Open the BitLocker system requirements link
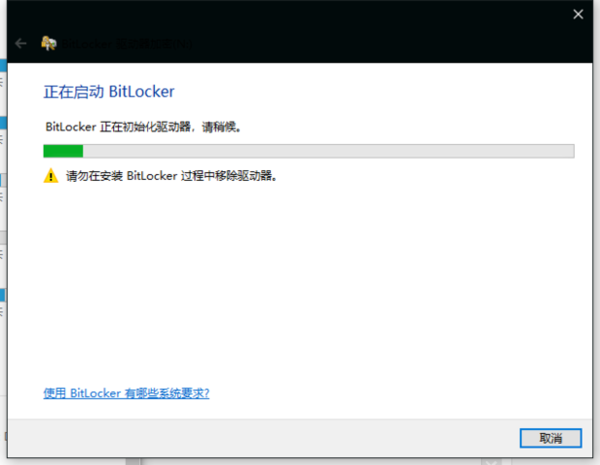Viewport: 600px width, 465px height. click(126, 393)
